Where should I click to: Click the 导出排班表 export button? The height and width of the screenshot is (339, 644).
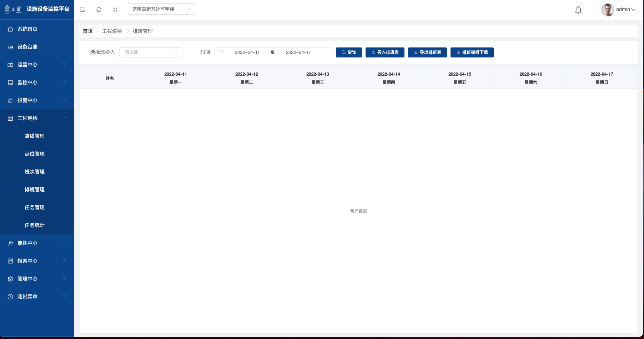coord(427,52)
